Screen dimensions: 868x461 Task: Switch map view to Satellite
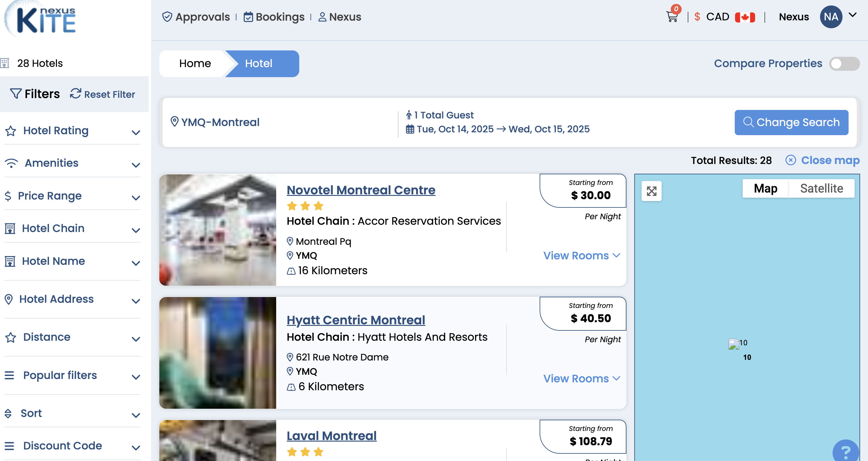(x=821, y=188)
